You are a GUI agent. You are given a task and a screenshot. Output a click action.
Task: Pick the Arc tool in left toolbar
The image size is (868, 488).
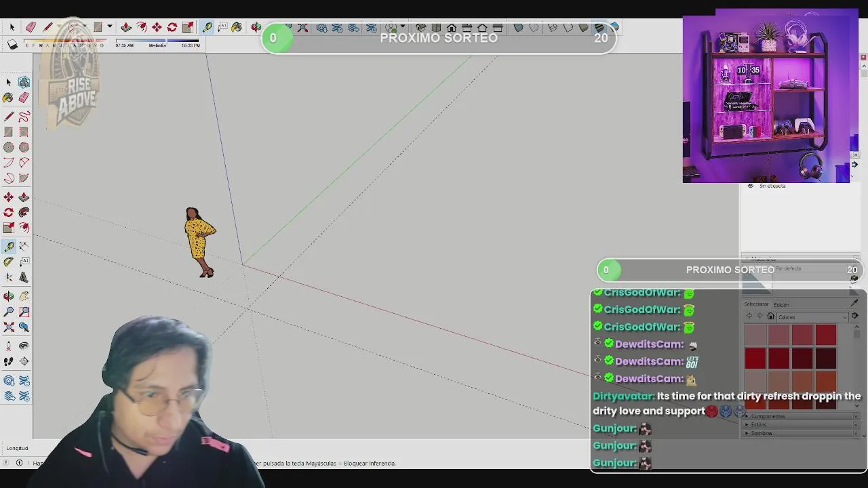[9, 163]
